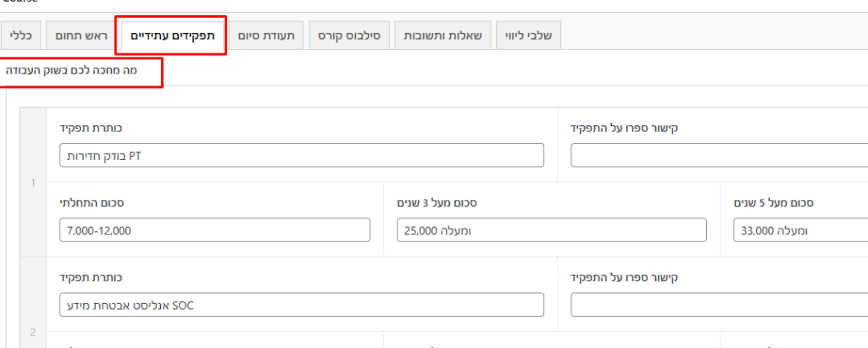Open the סילבוס קורס tab
This screenshot has height=348, width=868.
(349, 36)
